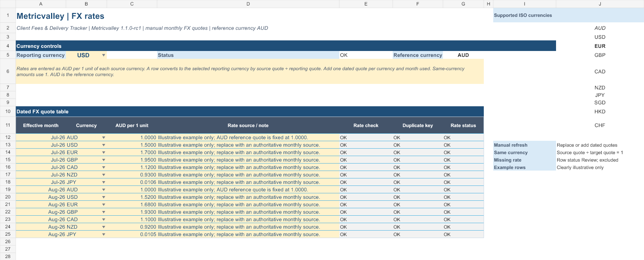Screen dimensions: 644x260
Task: Click the Rate source / note heading
Action: [248, 125]
